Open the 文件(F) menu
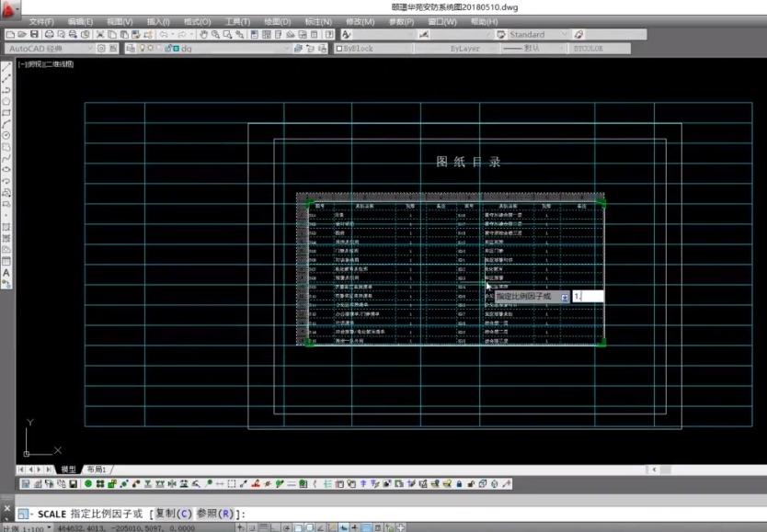 pos(41,21)
